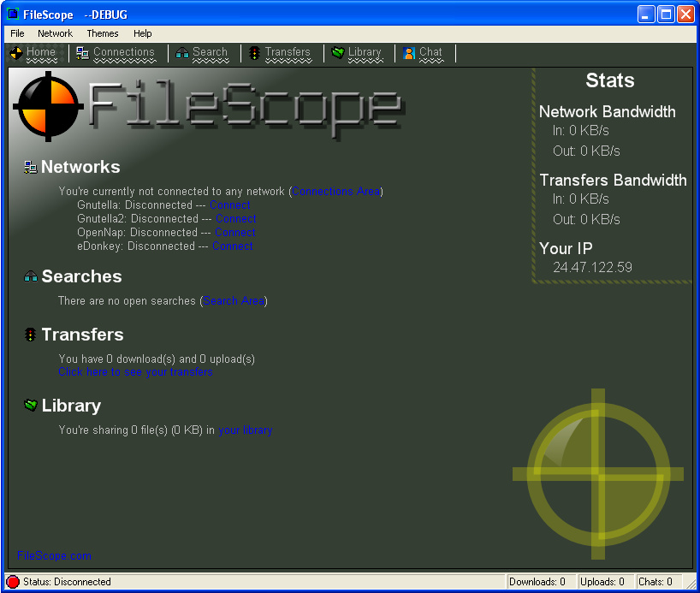The height and width of the screenshot is (593, 700).
Task: Click the window resize grip corner
Action: pos(691,583)
